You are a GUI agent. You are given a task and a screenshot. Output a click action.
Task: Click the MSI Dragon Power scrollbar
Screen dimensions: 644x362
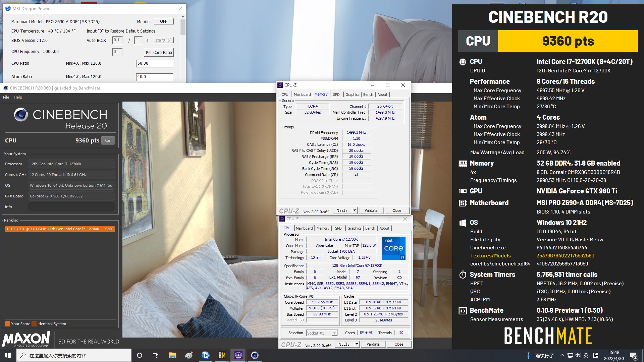tap(183, 27)
